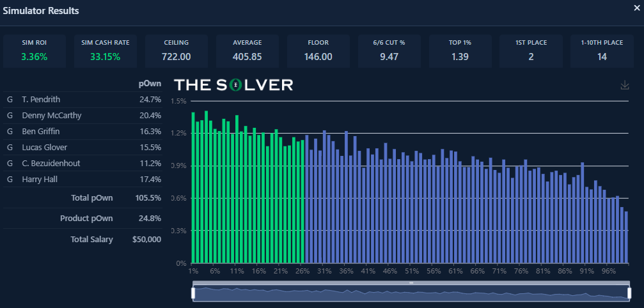
Task: Select the Harry Hall row
Action: (x=82, y=179)
